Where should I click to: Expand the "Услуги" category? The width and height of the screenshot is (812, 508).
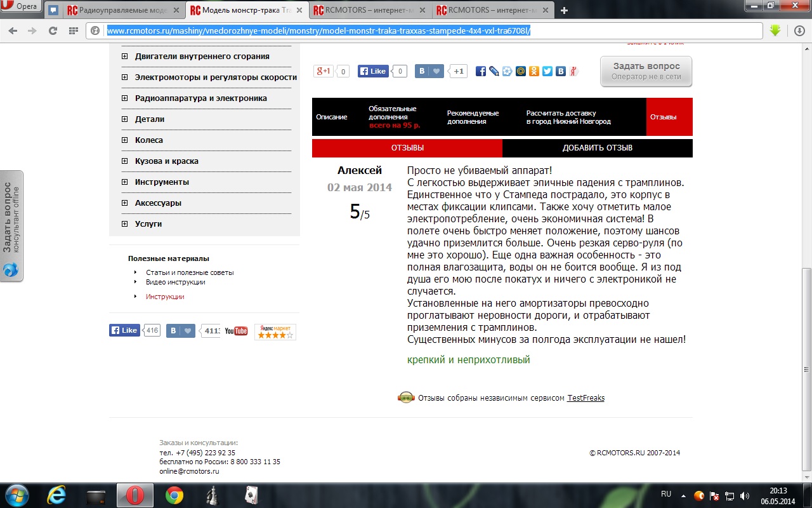(x=124, y=224)
